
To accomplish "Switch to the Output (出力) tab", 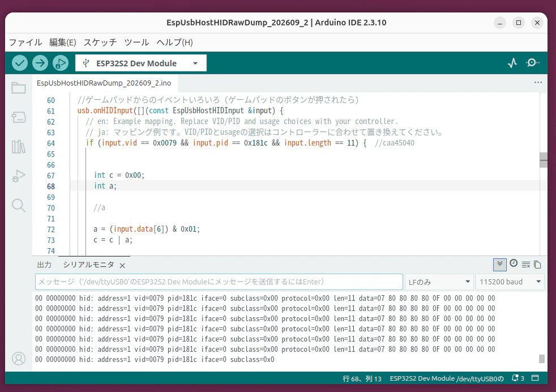I will [x=44, y=265].
